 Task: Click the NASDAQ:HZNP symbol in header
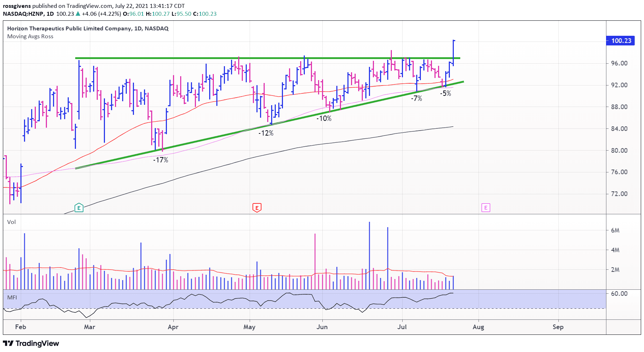[23, 14]
